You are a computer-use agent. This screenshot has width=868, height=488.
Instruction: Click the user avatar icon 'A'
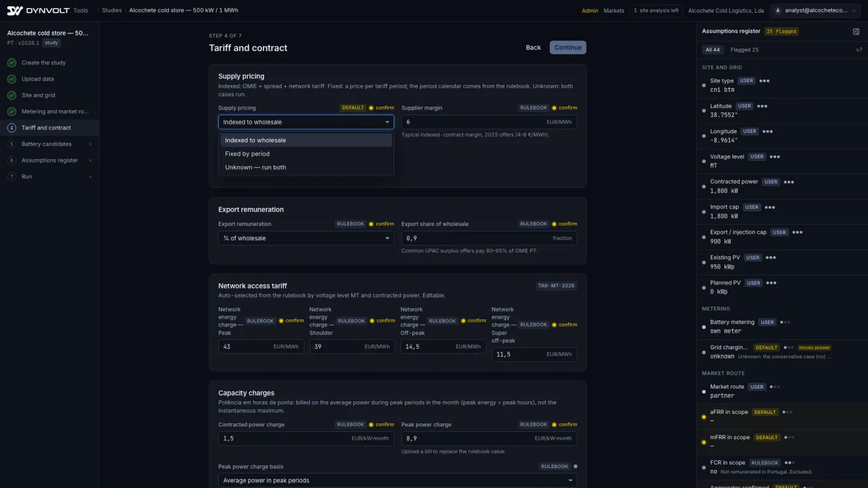pos(778,10)
